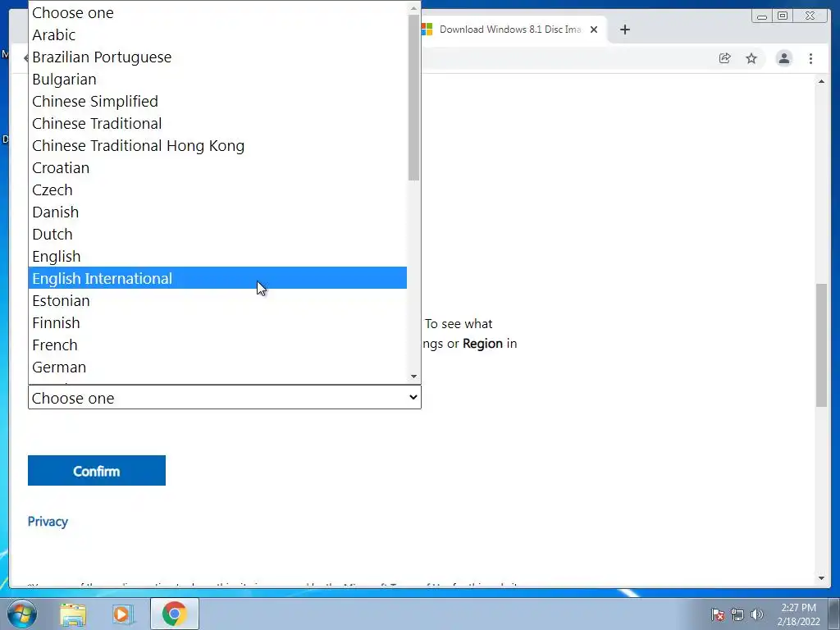Select the Chinese Traditional entry
This screenshot has width=840, height=630.
[217, 124]
